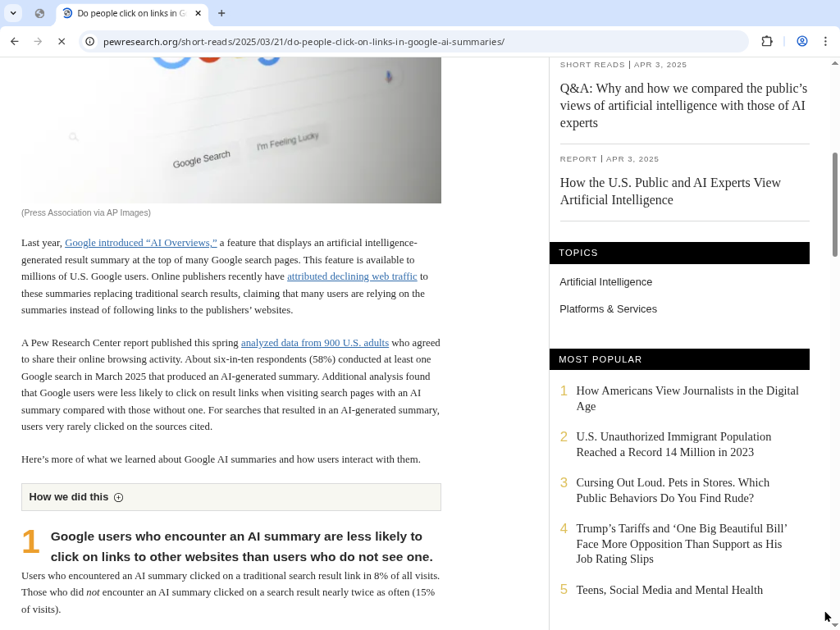The image size is (840, 630).
Task: Open the Extensions puzzle icon
Action: pos(767,41)
